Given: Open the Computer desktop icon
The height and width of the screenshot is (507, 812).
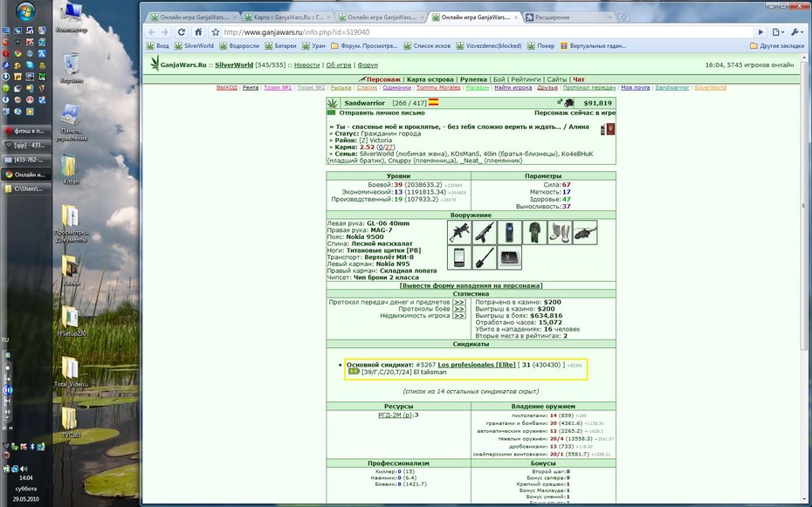Looking at the screenshot, I should pyautogui.click(x=72, y=18).
